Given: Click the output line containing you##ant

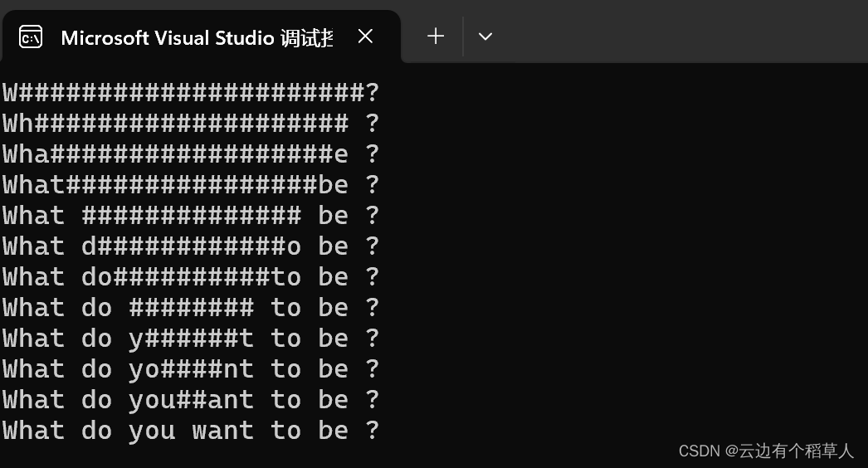Looking at the screenshot, I should coord(191,400).
